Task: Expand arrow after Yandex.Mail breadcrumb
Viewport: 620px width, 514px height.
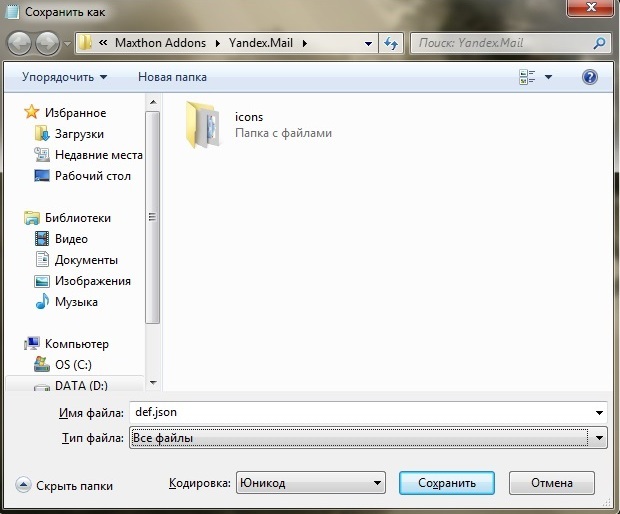Action: [x=305, y=43]
